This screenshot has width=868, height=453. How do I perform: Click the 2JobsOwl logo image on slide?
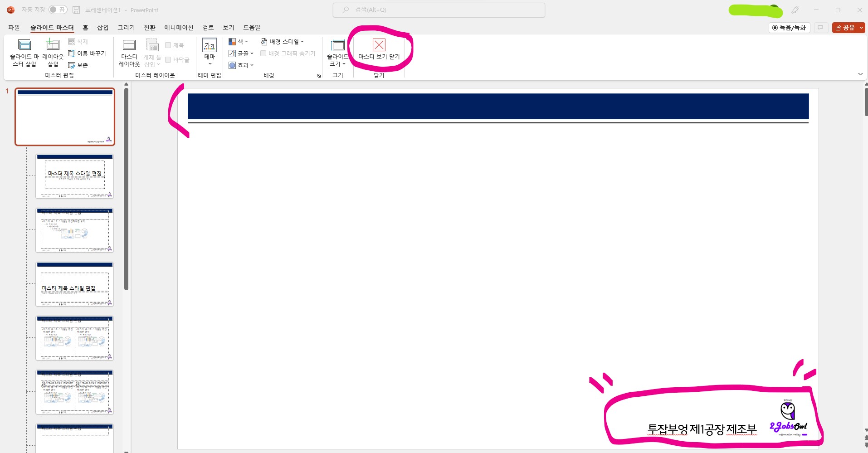(x=788, y=418)
